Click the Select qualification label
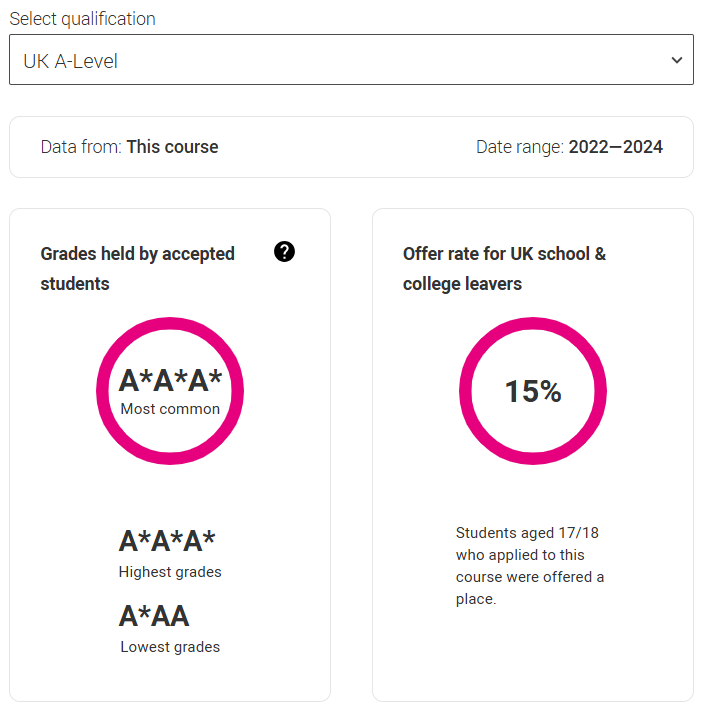Viewport: 702px width, 714px height. [82, 19]
